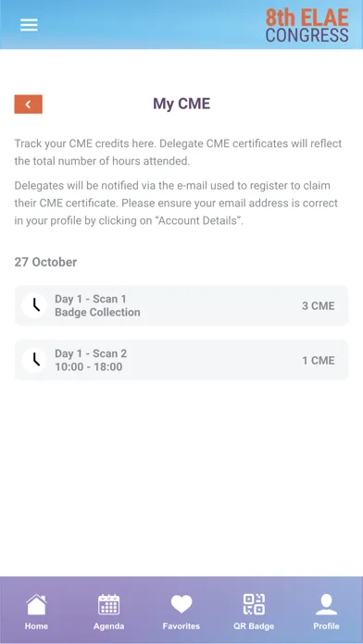The width and height of the screenshot is (363, 644).
Task: Switch to Agenda tab label
Action: [x=108, y=626]
